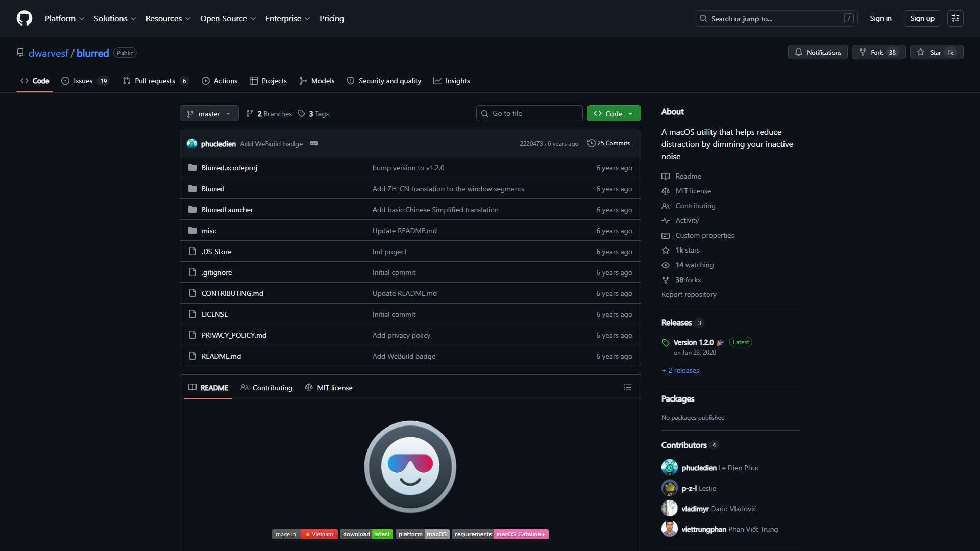Select the Contributing tab in README panel
The image size is (980, 551).
click(266, 387)
